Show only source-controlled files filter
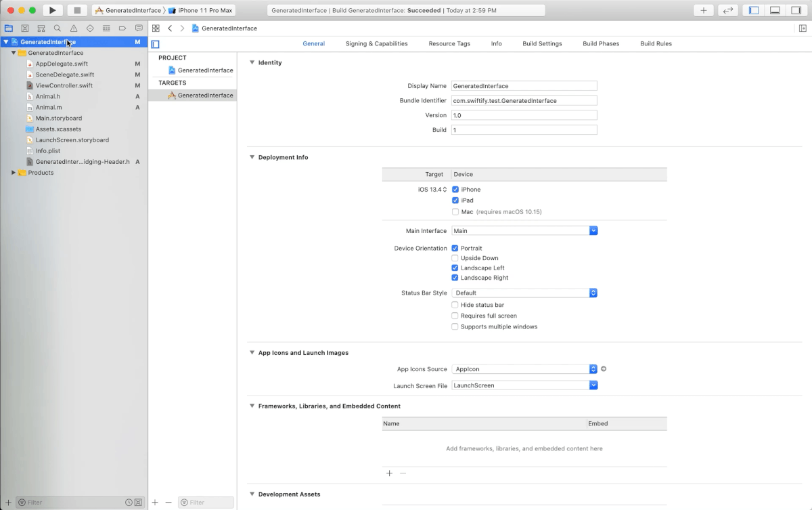 138,503
